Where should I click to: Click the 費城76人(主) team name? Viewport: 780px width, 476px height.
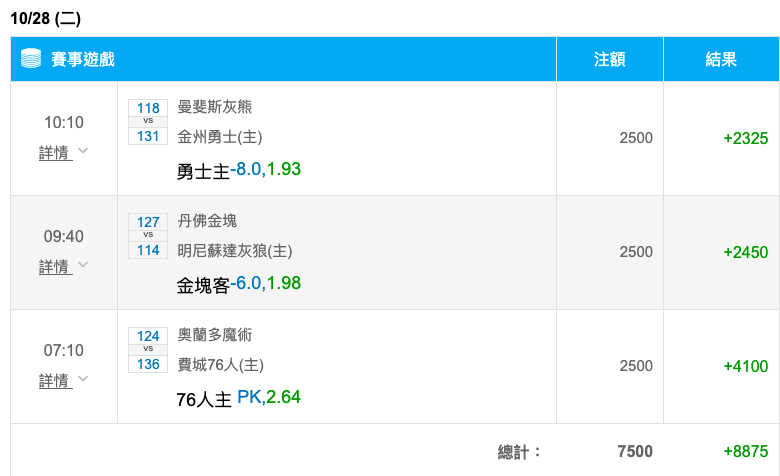(220, 365)
